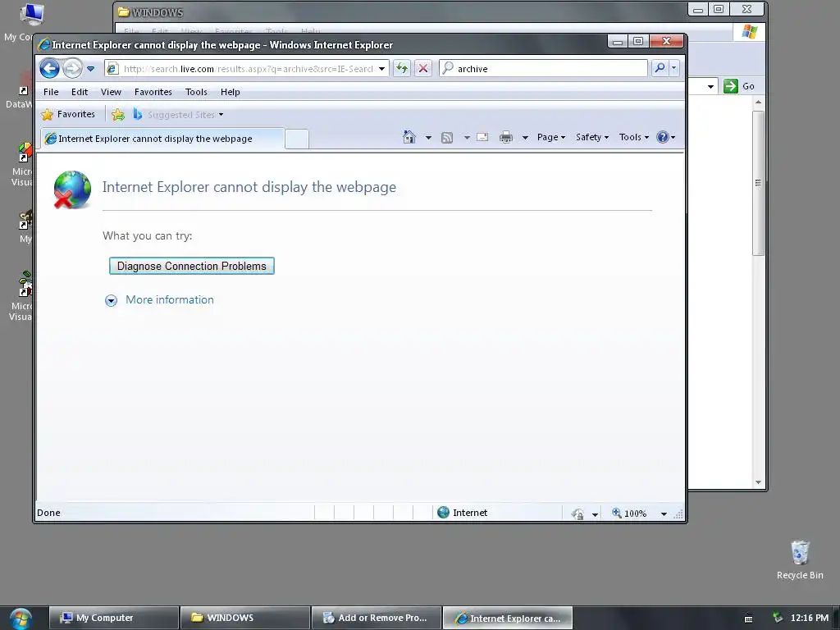Open the blue Help question mark menu
This screenshot has height=630, width=840.
(666, 137)
